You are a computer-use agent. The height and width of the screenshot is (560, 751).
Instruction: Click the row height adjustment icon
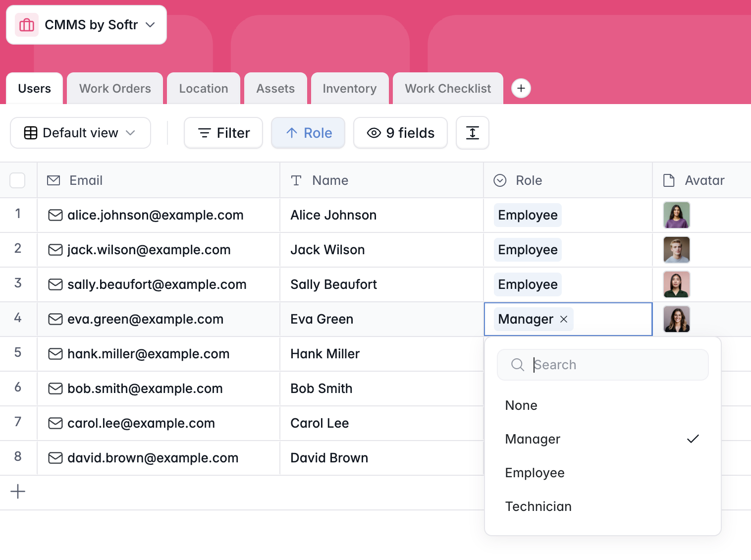(x=472, y=133)
